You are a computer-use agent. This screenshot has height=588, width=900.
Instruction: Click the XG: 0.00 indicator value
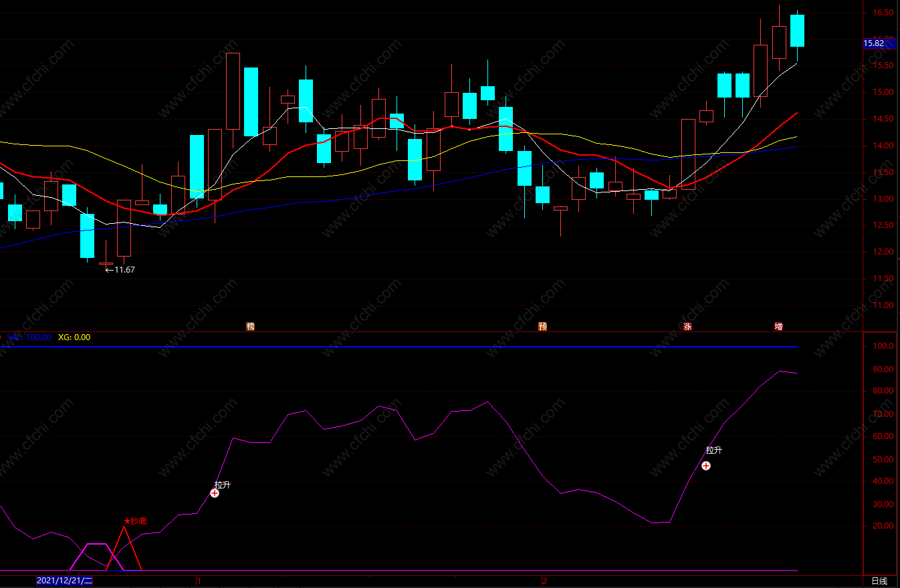click(x=74, y=337)
